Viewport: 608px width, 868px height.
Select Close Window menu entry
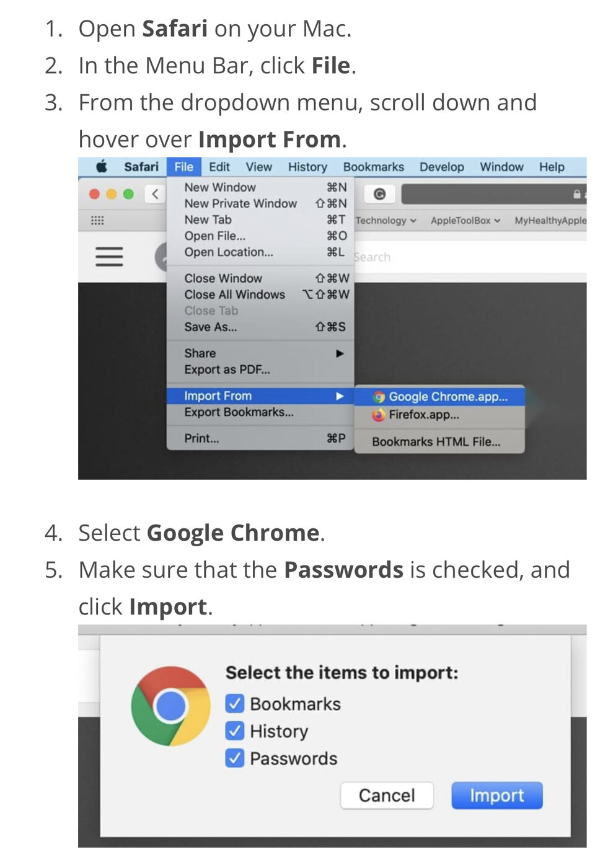pyautogui.click(x=260, y=278)
